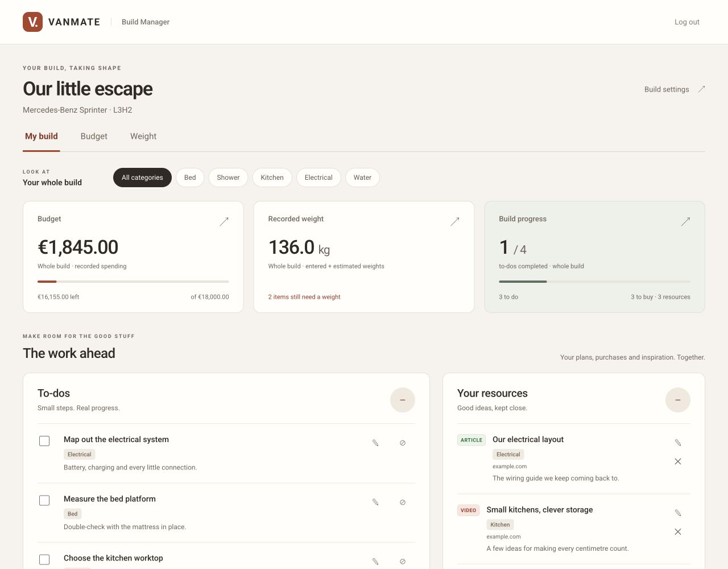
Task: Click circle-slash icon for 'Map out the electrical system'
Action: tap(403, 443)
